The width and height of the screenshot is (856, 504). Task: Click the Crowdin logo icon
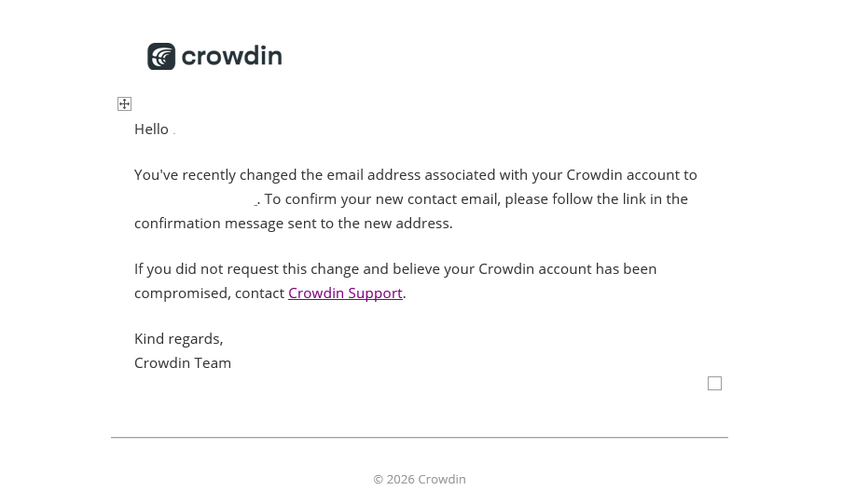[x=161, y=57]
